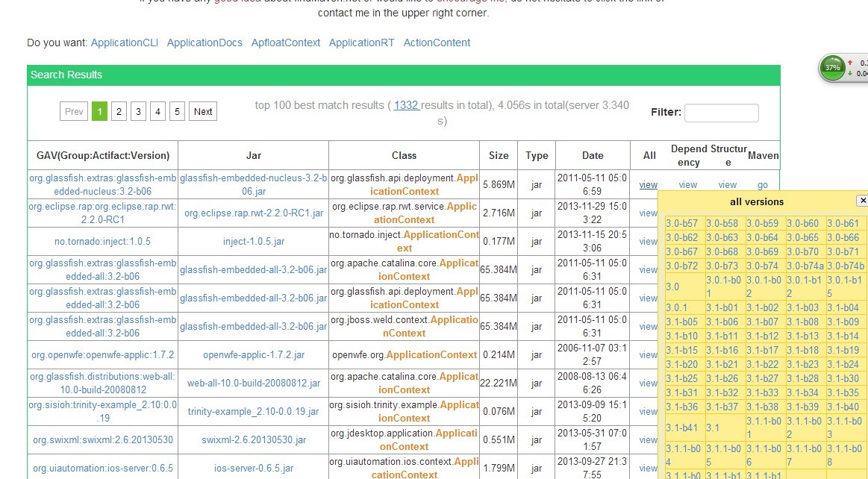Open trinity-example_2.10-0.0.19.jar link

[254, 412]
